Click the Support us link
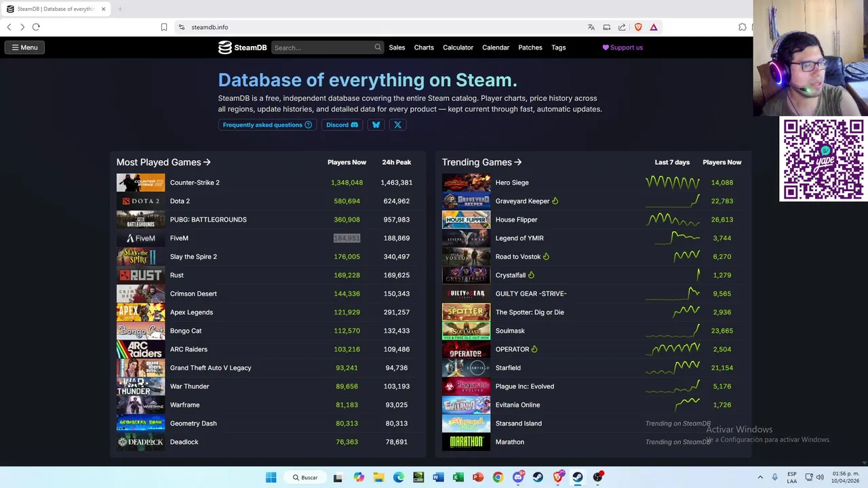The image size is (868, 488). point(623,47)
